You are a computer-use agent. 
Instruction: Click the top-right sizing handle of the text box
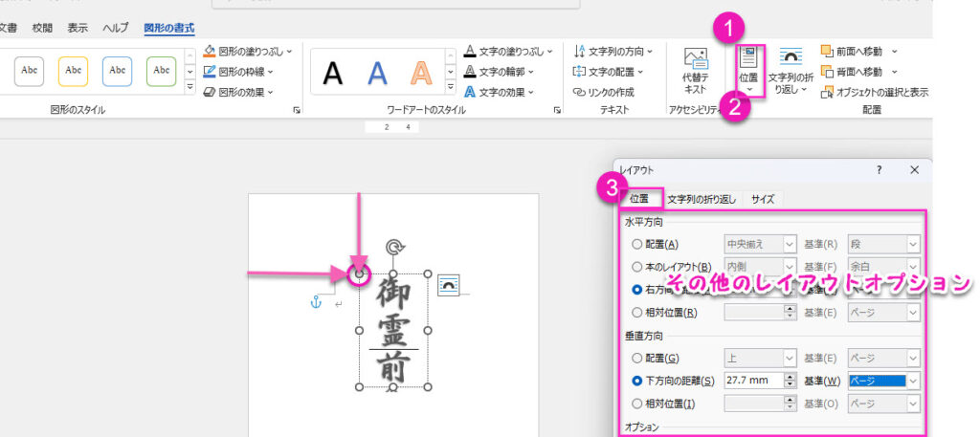pyautogui.click(x=428, y=273)
